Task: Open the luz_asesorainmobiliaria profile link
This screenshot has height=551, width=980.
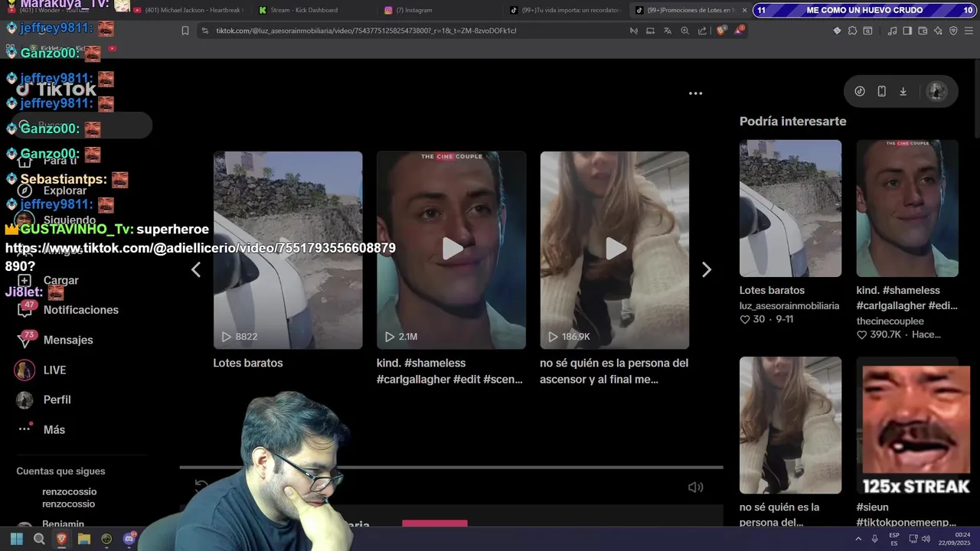Action: [x=789, y=305]
